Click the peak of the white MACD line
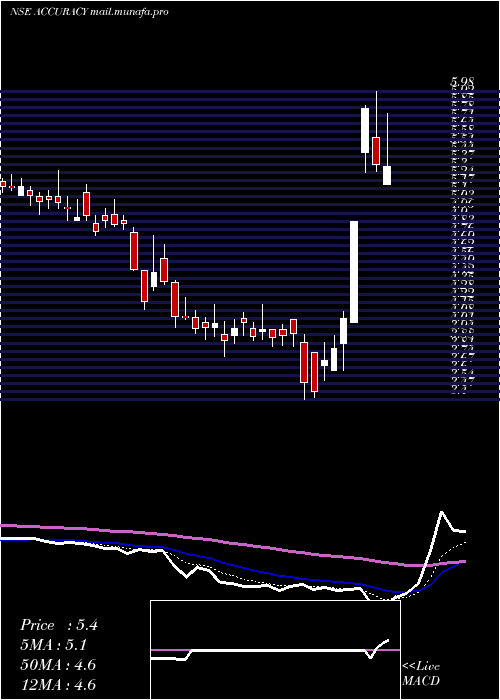Image resolution: width=500 pixels, height=700 pixels. (x=442, y=512)
